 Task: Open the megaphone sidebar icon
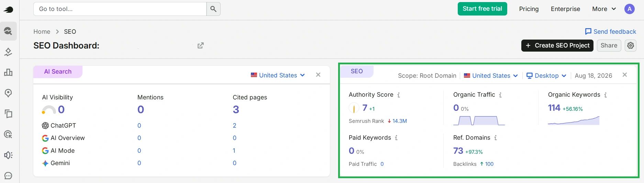tap(8, 155)
